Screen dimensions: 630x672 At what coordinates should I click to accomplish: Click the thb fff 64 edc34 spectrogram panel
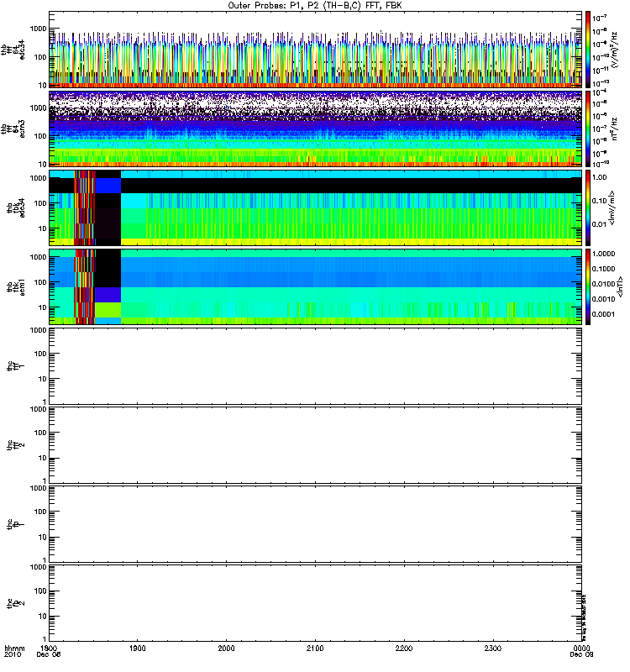point(316,50)
